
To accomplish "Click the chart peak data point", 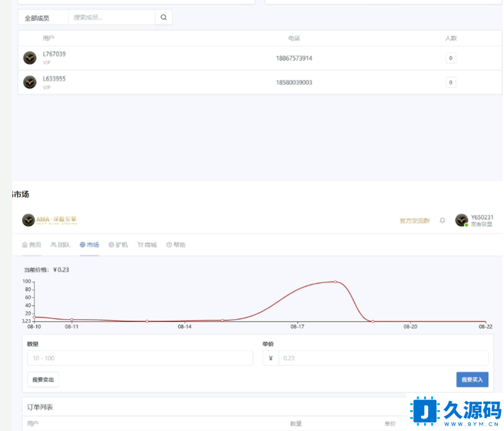I will tap(335, 282).
